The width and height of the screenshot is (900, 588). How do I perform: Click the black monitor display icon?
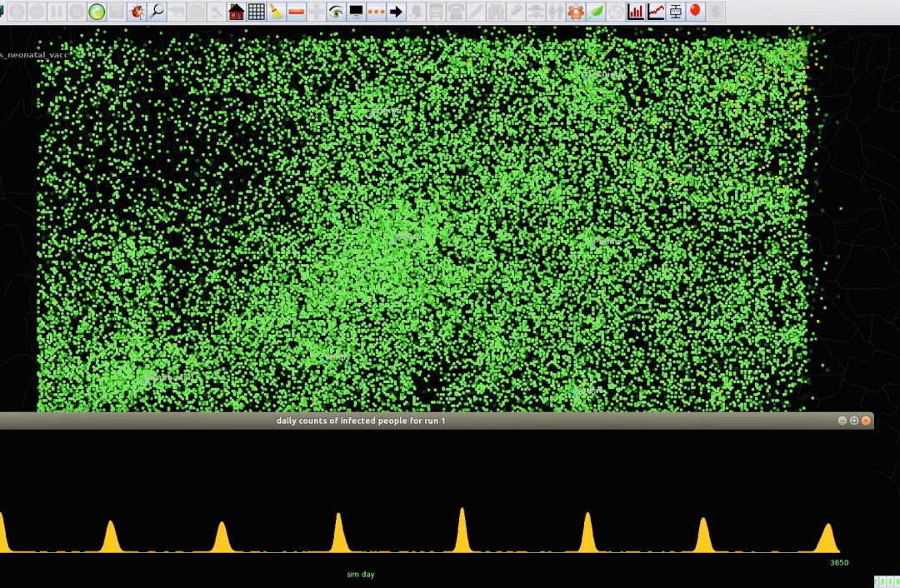[357, 12]
